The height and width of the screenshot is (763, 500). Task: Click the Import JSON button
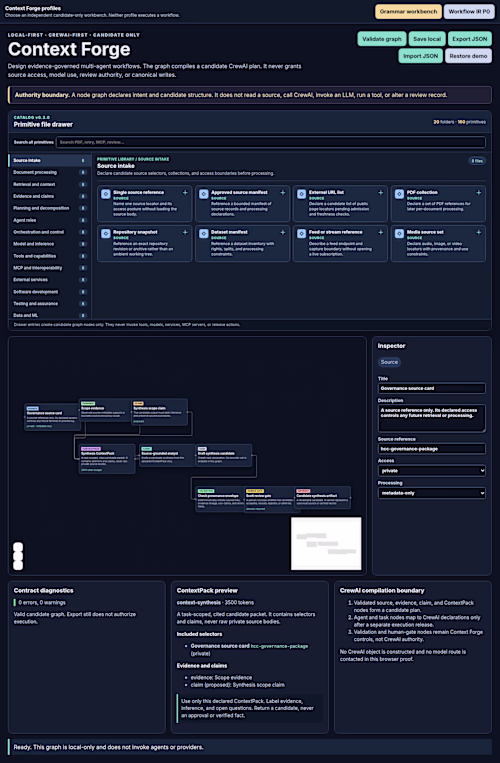click(x=421, y=56)
